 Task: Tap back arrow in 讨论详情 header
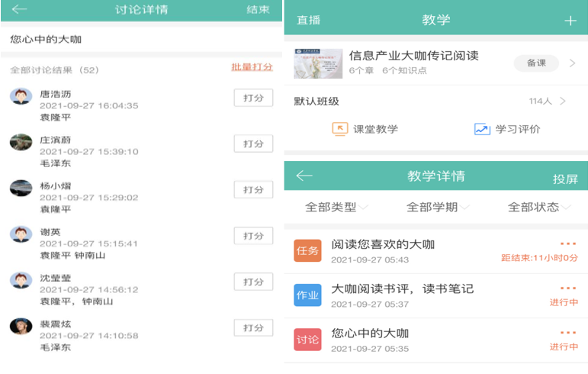pos(19,9)
